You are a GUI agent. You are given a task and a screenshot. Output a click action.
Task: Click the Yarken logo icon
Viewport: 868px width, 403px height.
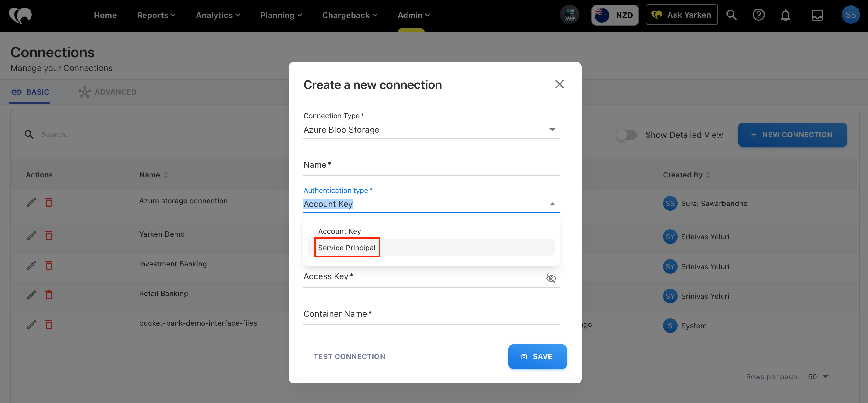[20, 15]
